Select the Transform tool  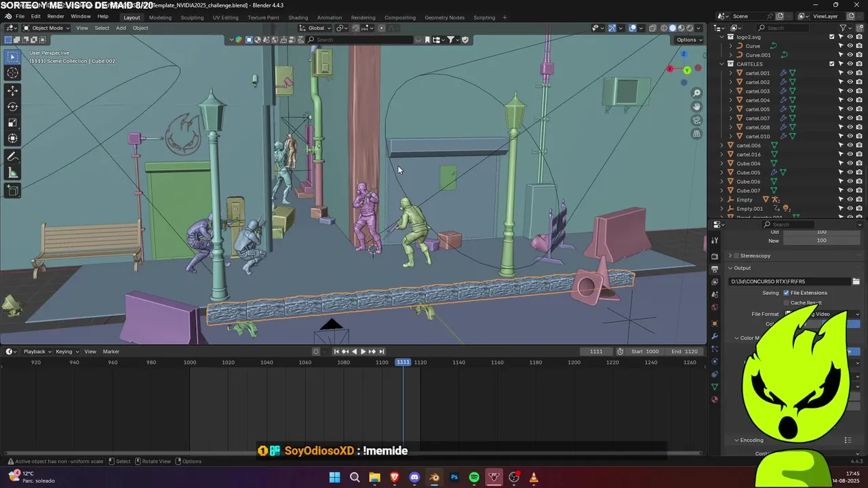coord(13,139)
